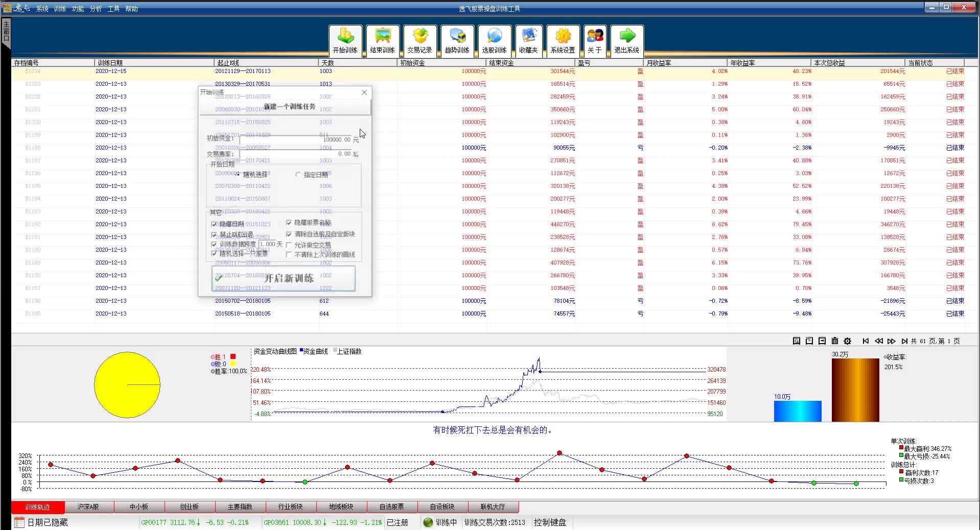
Task: Click the application logo icon in title bar
Action: pos(7,8)
